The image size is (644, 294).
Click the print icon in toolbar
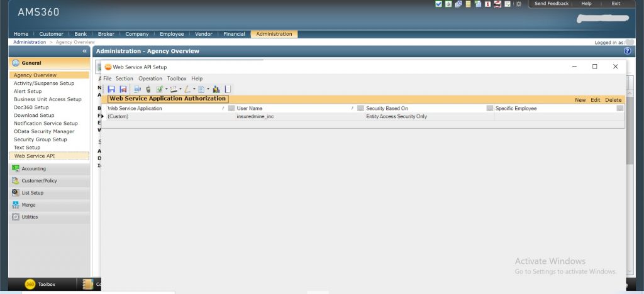pyautogui.click(x=137, y=89)
